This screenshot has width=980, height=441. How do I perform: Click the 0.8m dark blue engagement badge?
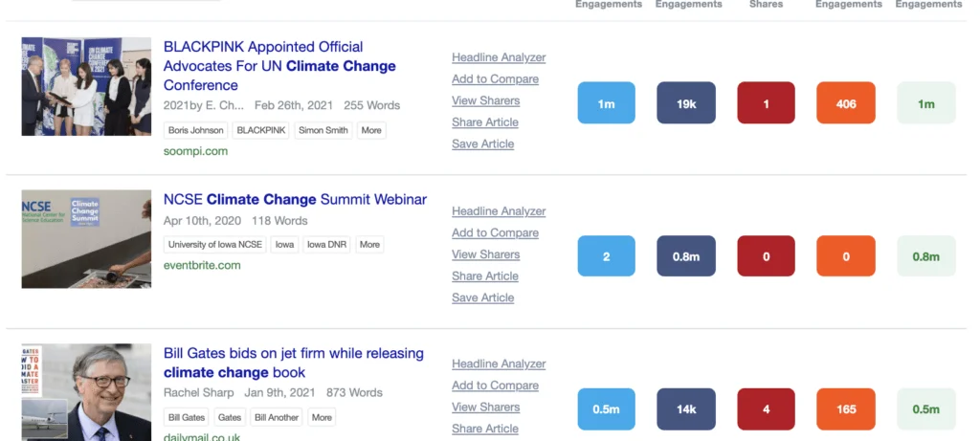[x=686, y=256]
